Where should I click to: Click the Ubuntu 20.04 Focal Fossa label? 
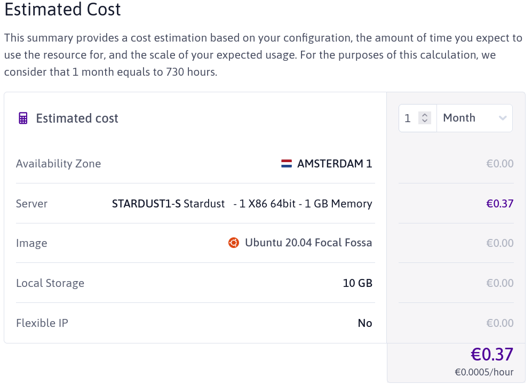click(308, 243)
